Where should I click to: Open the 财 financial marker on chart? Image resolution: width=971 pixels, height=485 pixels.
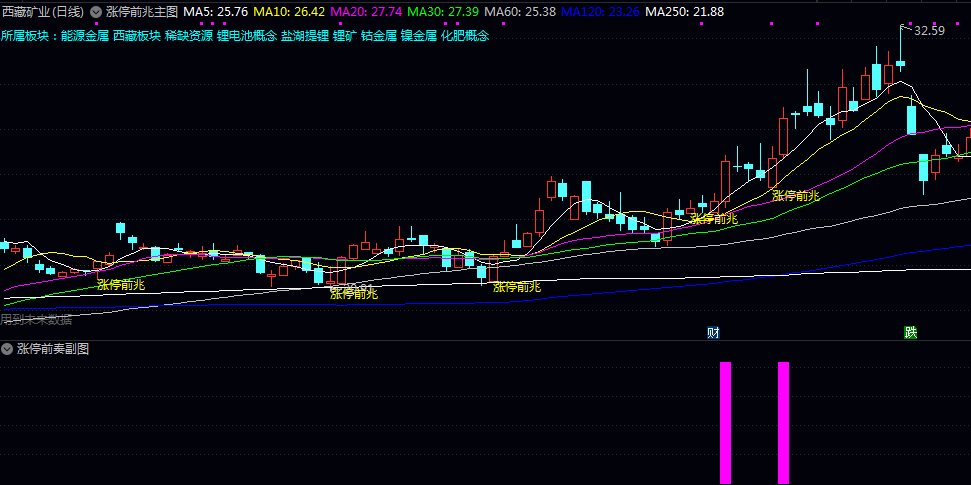click(713, 333)
